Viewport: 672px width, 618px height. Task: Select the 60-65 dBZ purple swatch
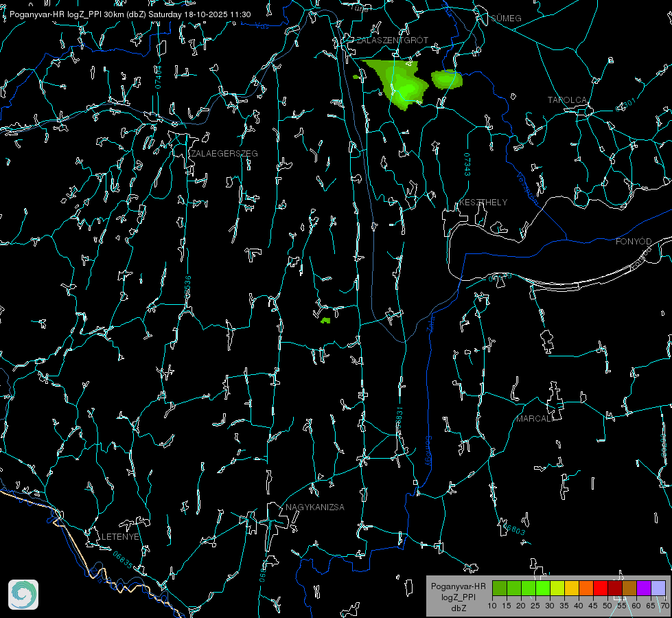pos(644,588)
